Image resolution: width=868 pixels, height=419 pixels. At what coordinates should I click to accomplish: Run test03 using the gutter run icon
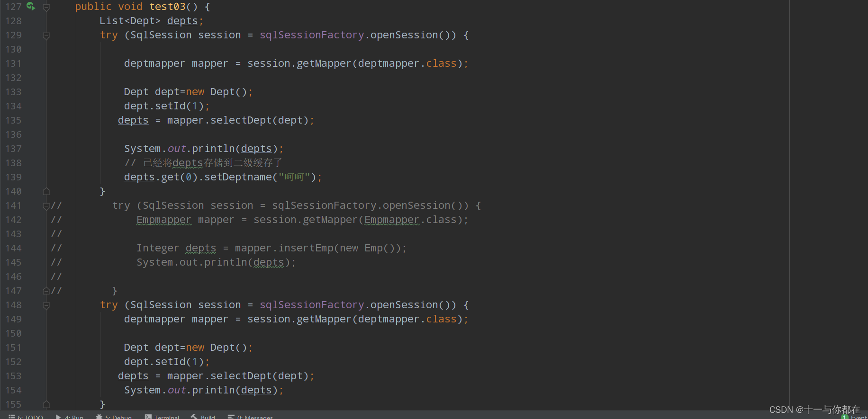(31, 7)
